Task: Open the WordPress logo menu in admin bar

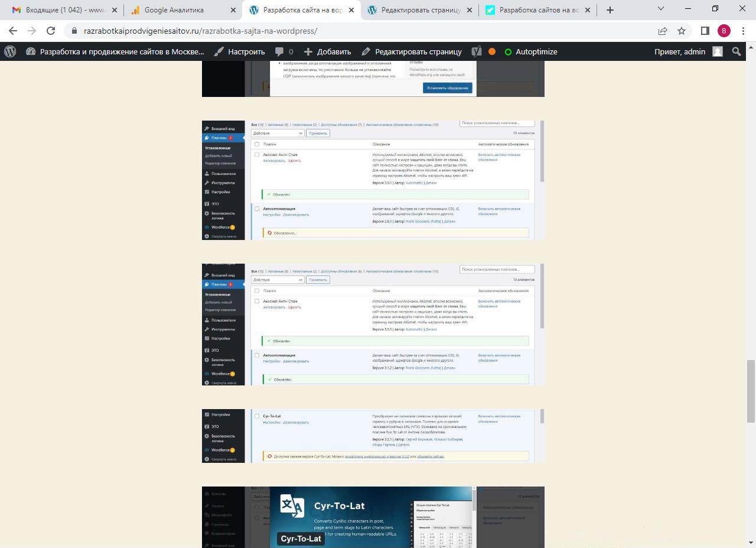Action: [x=10, y=51]
